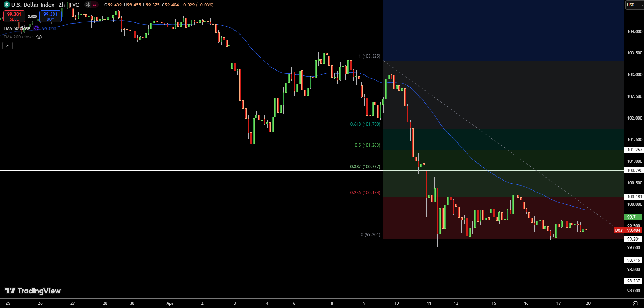The width and height of the screenshot is (644, 308).
Task: Collapse the indicator legend with chevron
Action: coord(7,46)
